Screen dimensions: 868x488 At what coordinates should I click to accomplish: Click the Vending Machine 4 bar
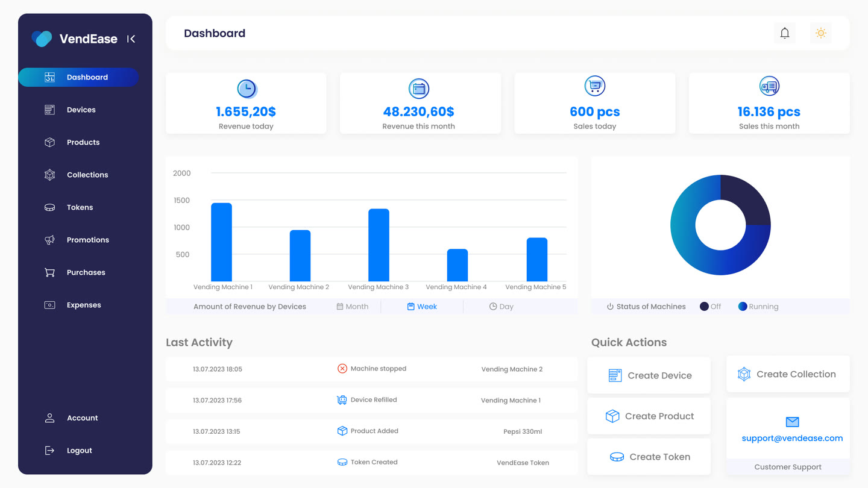click(x=458, y=265)
